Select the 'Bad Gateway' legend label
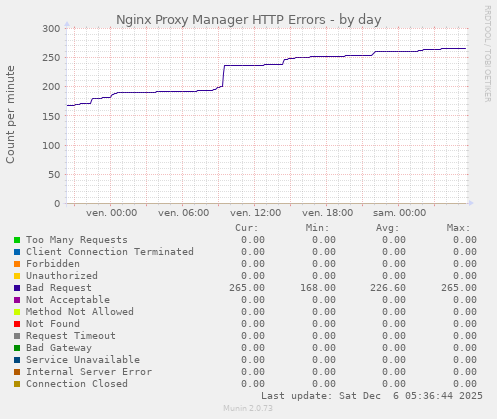Viewport: 497px width, 419px height. (59, 348)
